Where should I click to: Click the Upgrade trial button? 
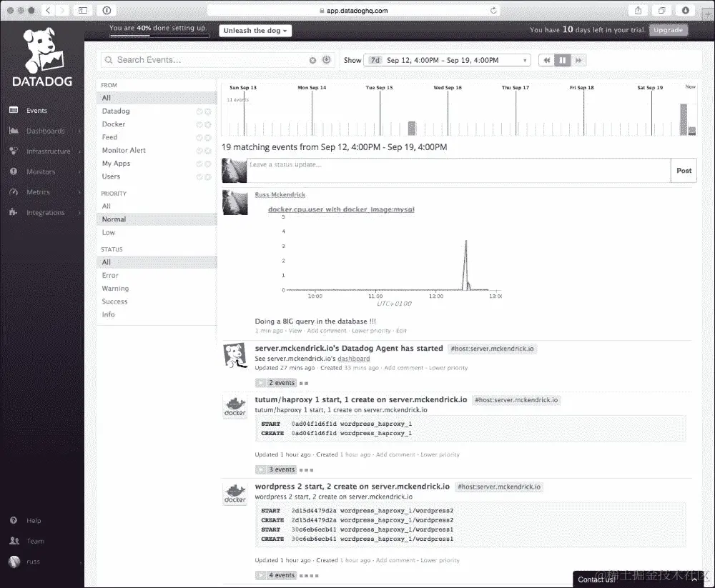668,30
